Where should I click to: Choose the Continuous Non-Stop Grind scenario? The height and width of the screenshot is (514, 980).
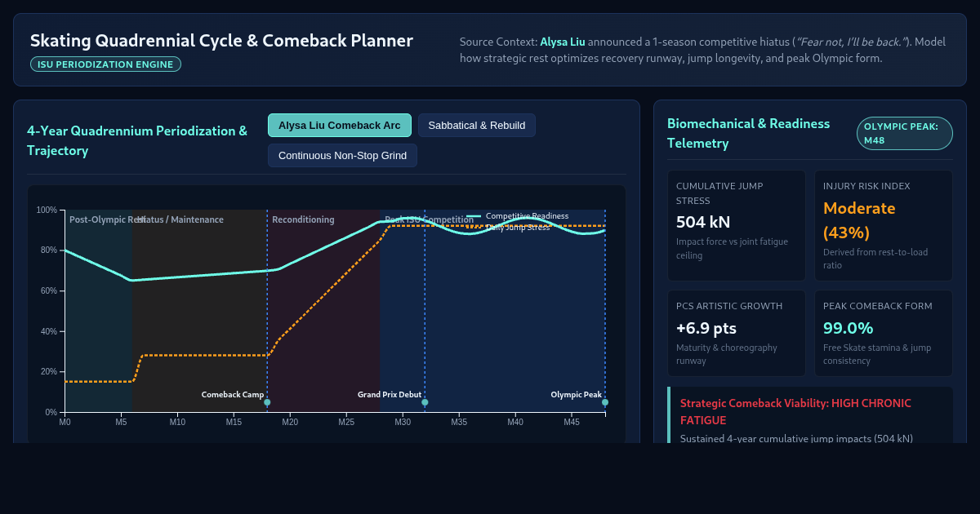[x=342, y=155]
